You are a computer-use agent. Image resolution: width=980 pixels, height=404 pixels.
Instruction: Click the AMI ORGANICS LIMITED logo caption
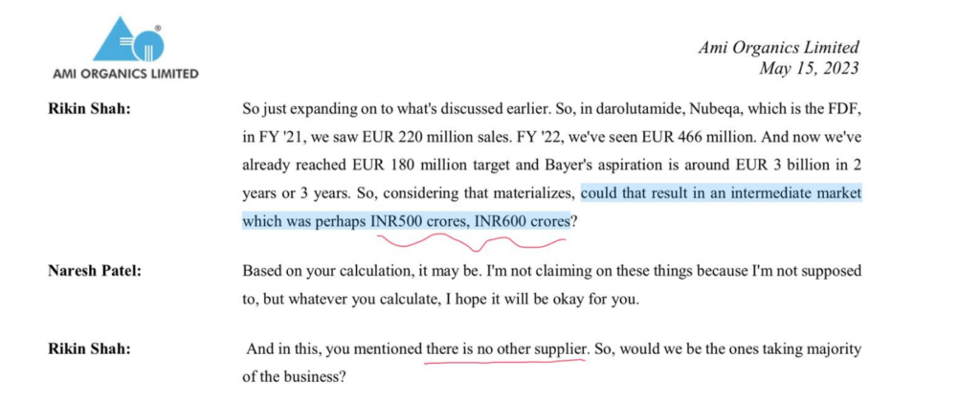pyautogui.click(x=128, y=74)
